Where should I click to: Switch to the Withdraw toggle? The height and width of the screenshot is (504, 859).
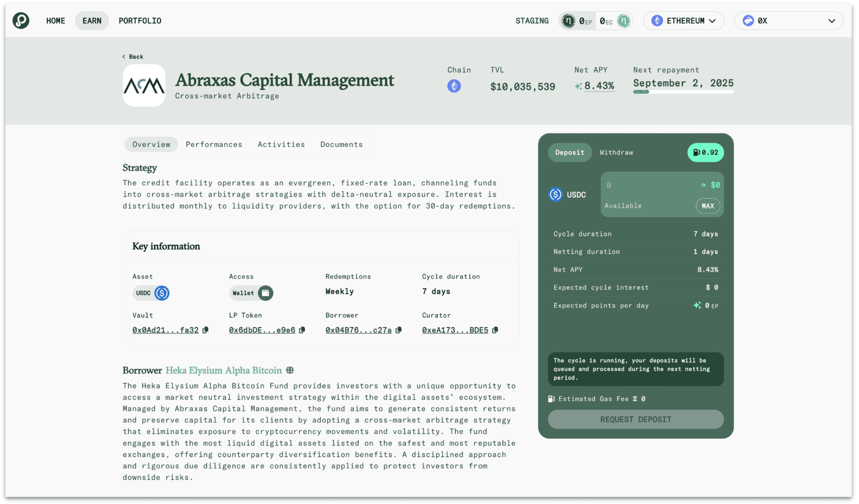click(x=616, y=152)
